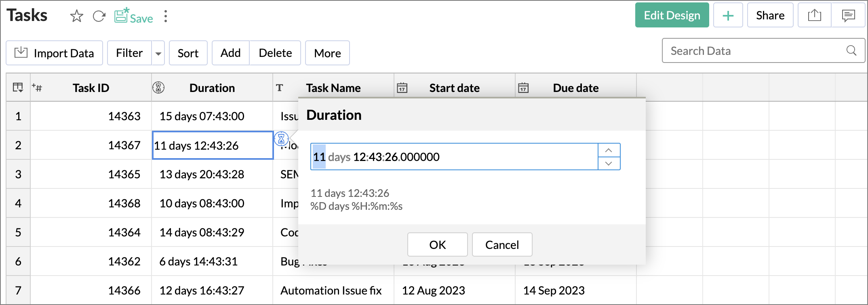Open the comments icon
The width and height of the screenshot is (868, 305).
click(x=848, y=15)
